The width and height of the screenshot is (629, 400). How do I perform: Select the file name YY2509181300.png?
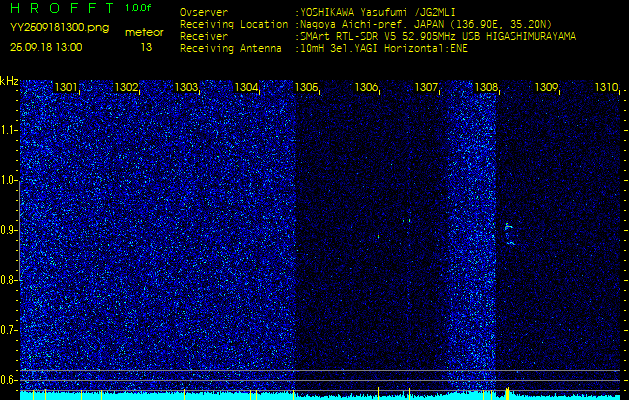click(59, 28)
